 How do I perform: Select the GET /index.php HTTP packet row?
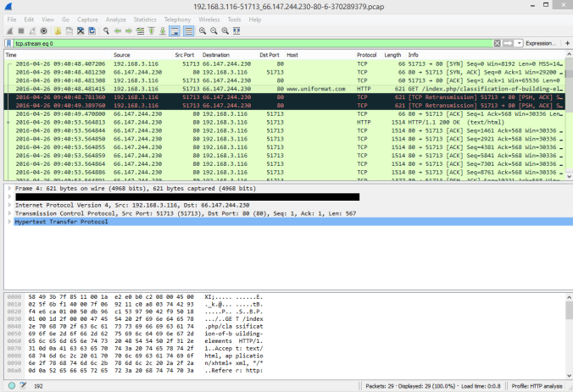(285, 89)
